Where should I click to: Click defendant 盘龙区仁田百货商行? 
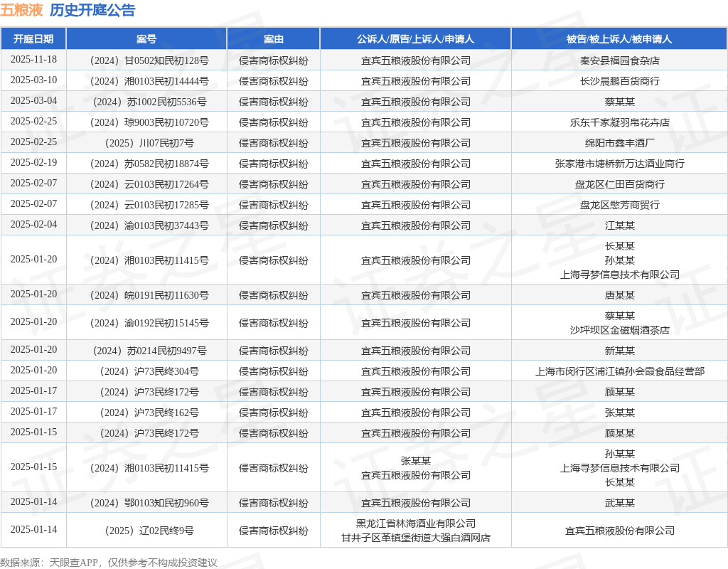[620, 184]
